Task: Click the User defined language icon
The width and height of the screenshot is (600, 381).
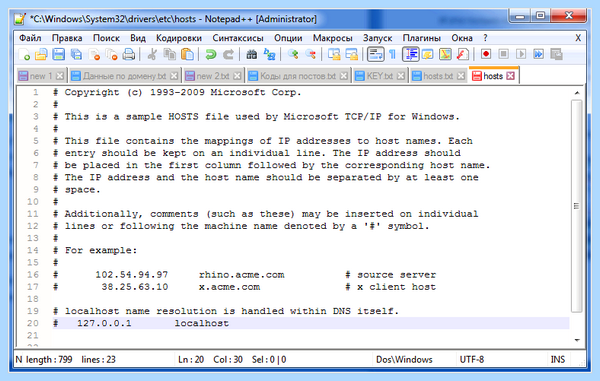Action: click(427, 54)
